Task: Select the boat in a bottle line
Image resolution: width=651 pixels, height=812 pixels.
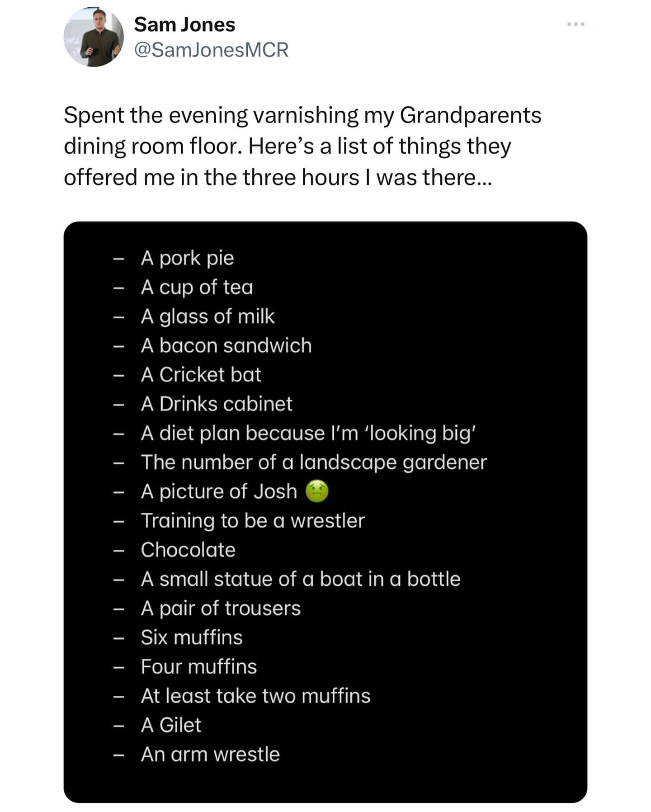Action: coord(300,579)
